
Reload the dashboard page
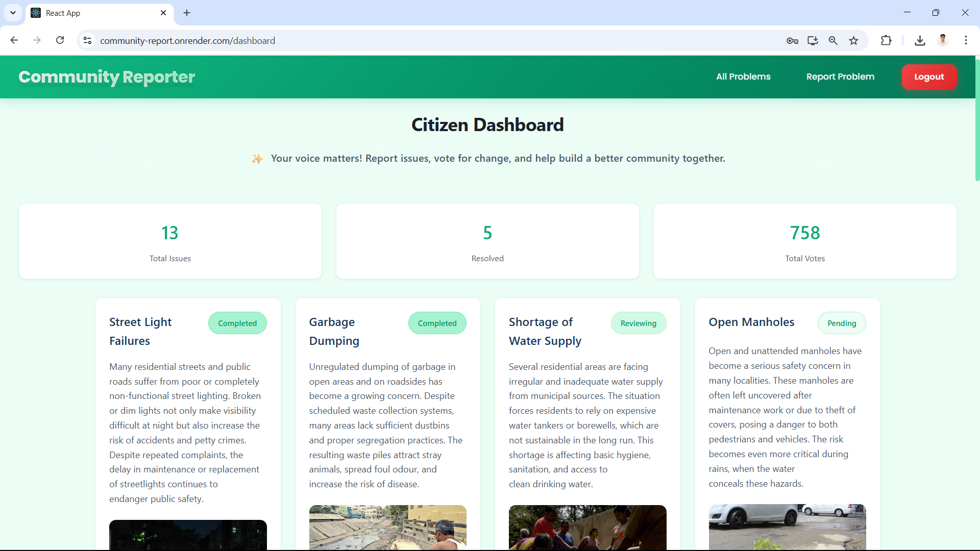pyautogui.click(x=60, y=40)
